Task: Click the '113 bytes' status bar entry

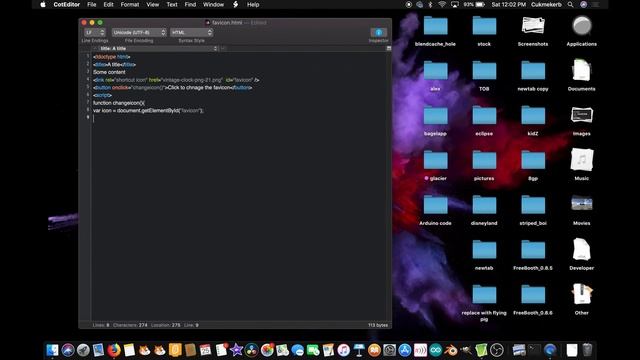Action: pos(378,325)
